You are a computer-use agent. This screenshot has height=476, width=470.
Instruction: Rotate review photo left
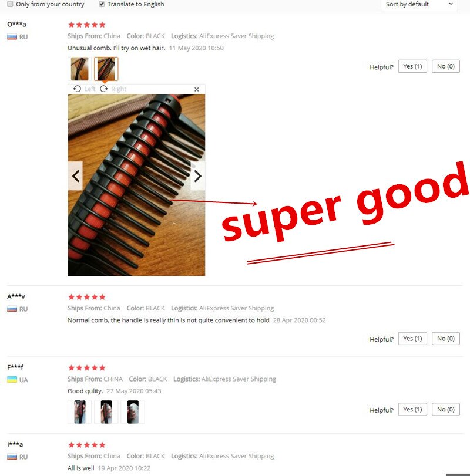tap(84, 89)
